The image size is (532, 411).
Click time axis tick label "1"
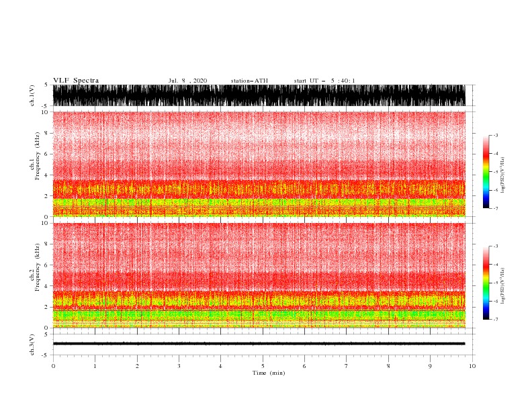click(x=95, y=366)
